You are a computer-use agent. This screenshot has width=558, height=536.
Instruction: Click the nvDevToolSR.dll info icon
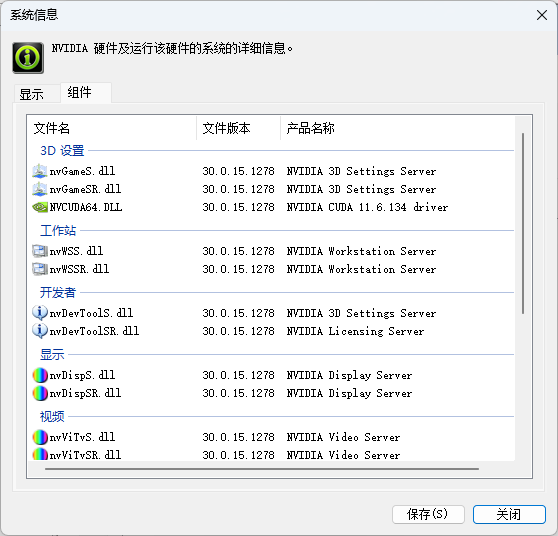[40, 331]
